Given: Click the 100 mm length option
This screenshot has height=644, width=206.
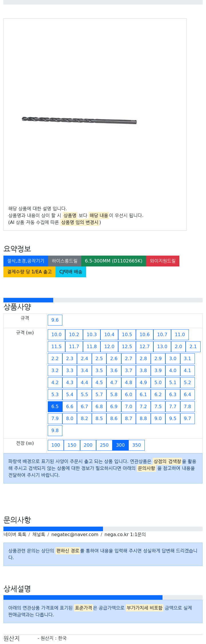Looking at the screenshot, I should 56,445.
